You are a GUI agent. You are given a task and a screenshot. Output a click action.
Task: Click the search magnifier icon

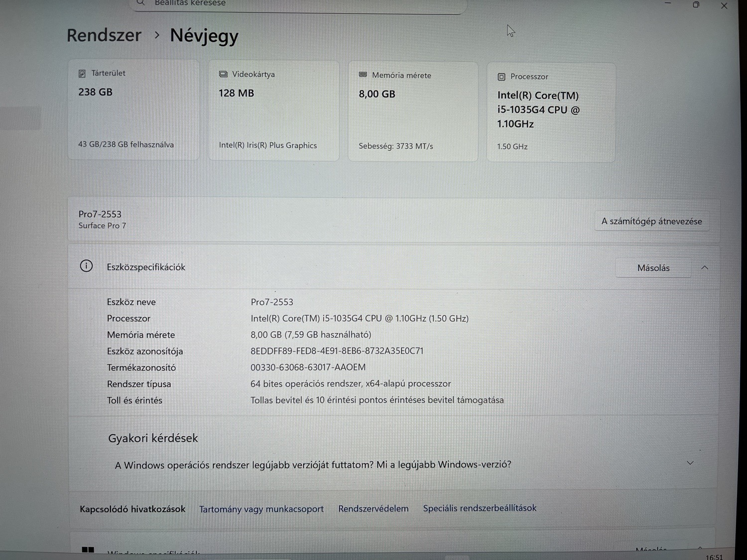141,3
